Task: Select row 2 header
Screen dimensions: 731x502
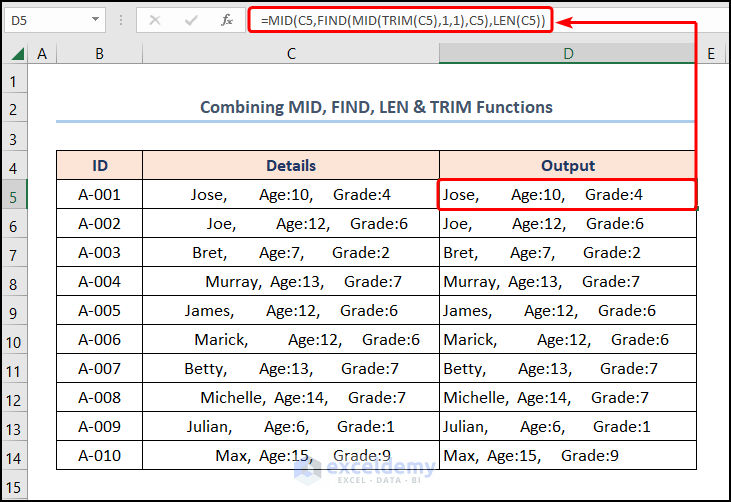Action: point(14,109)
